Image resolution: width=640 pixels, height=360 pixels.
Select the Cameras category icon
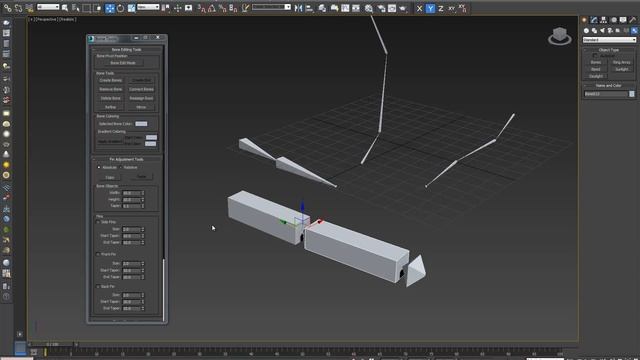click(x=610, y=31)
